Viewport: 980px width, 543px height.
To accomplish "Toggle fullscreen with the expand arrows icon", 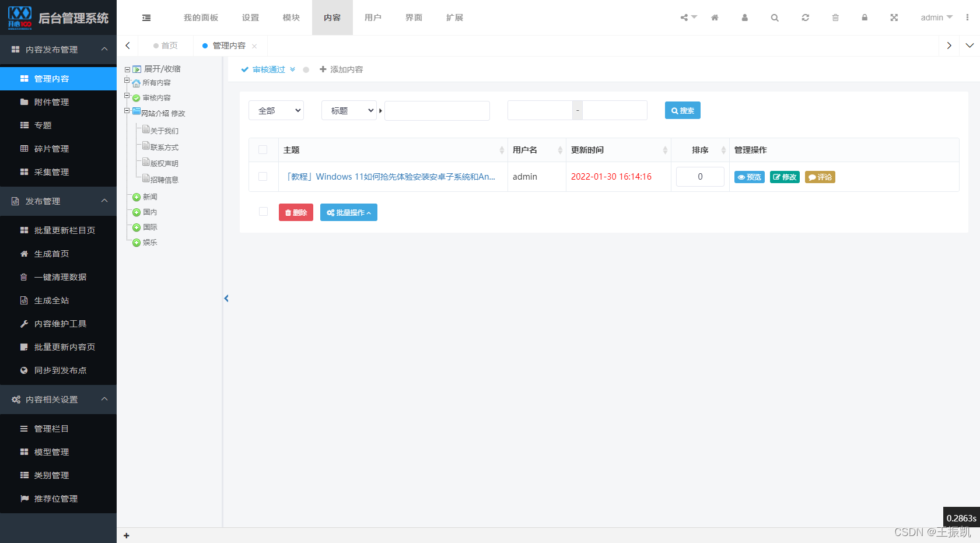I will click(x=894, y=17).
